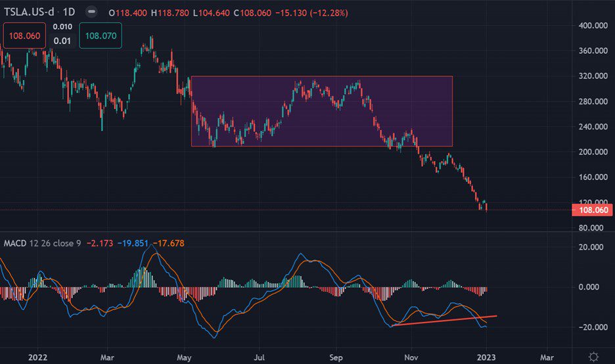
Task: Click the Nov time axis label
Action: pos(411,357)
